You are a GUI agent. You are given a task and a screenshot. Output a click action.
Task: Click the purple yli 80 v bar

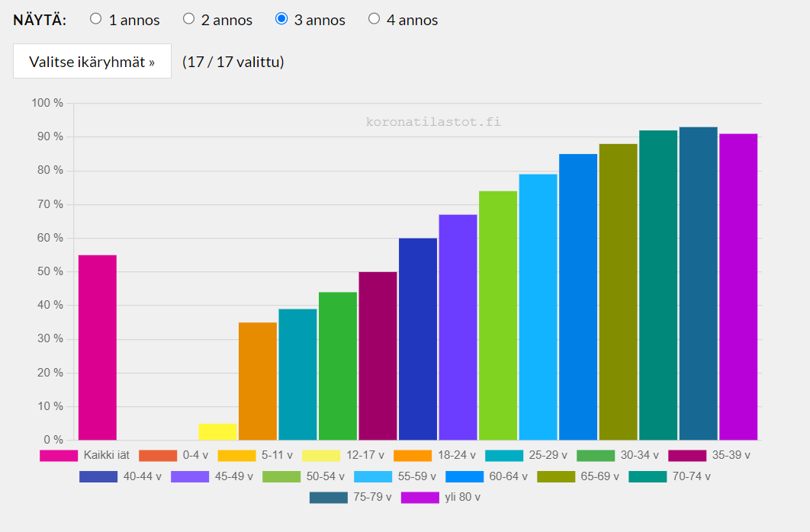[738, 287]
